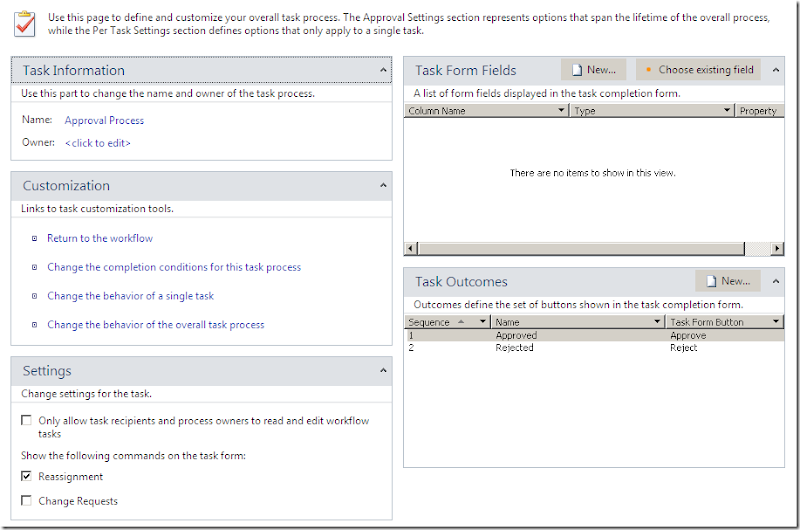Open the Name column dropdown in Task Outcomes
The height and width of the screenshot is (530, 800).
click(657, 322)
